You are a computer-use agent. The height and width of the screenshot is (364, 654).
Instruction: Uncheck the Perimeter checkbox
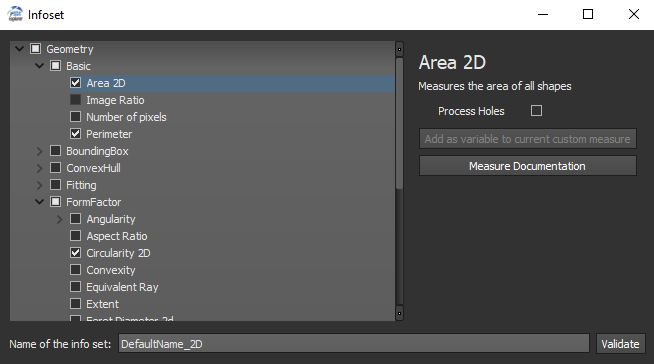75,134
